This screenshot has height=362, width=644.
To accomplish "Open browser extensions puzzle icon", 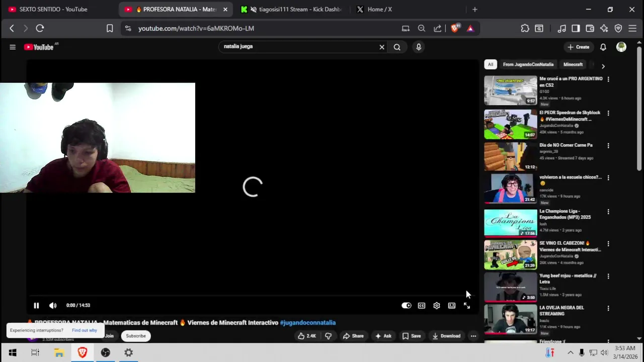I will tap(525, 28).
